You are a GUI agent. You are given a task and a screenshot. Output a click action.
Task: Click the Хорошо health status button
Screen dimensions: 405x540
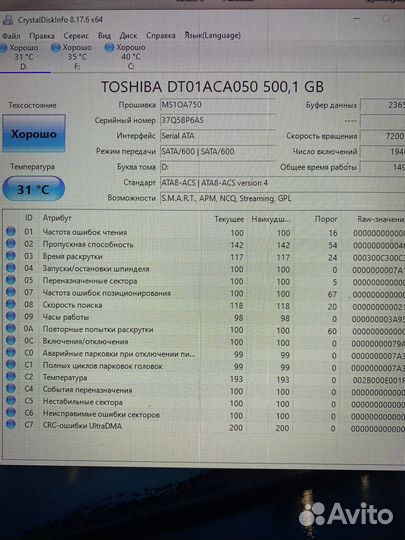(34, 133)
